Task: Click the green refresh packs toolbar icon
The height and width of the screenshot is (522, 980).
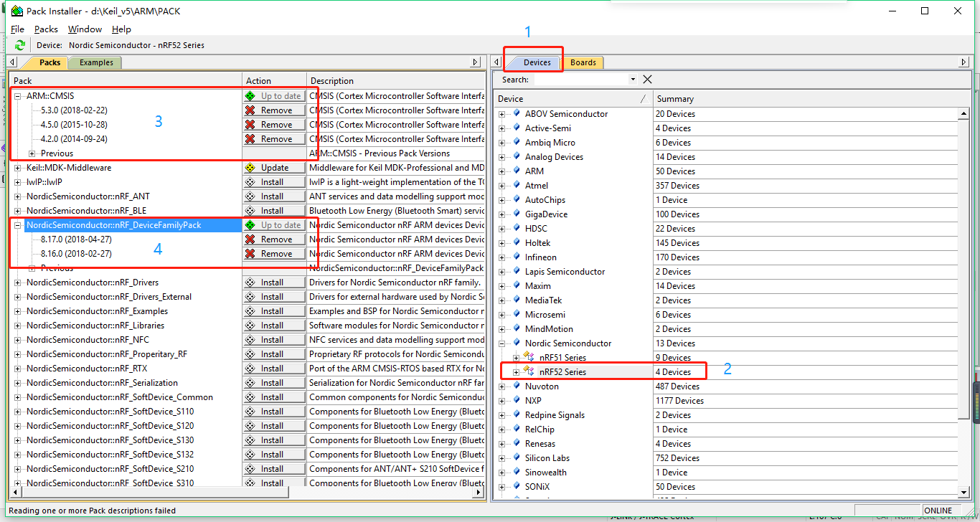Action: click(20, 45)
